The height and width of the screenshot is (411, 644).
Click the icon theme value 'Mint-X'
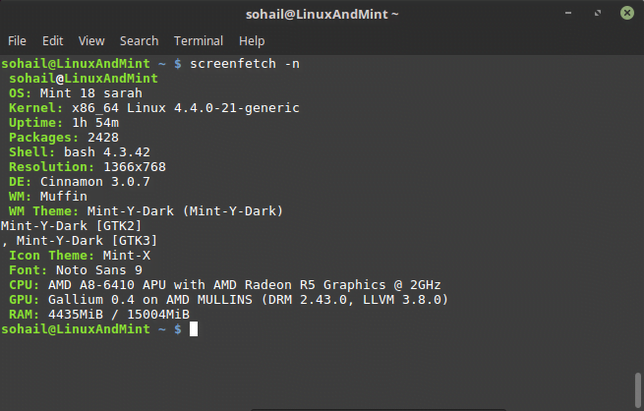[x=126, y=255]
